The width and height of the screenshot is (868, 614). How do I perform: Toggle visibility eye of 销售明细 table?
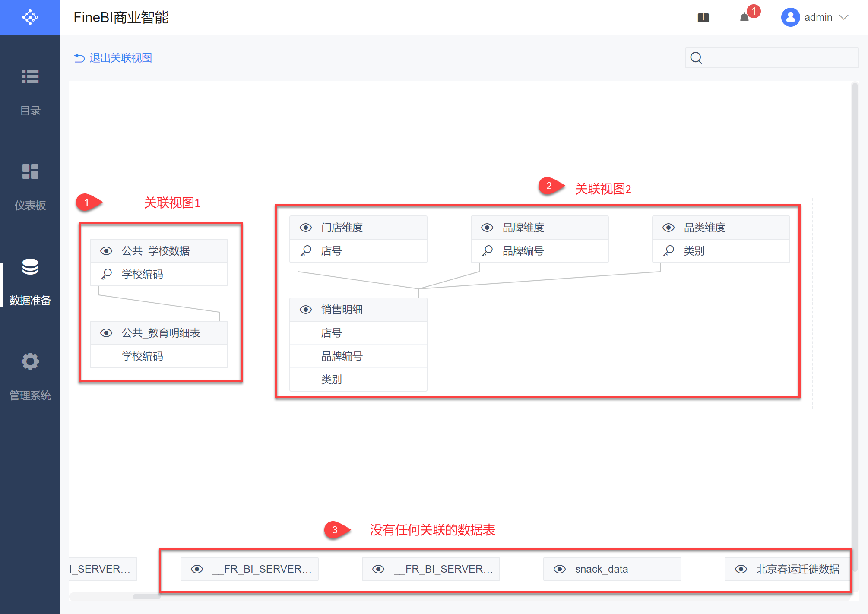[306, 310]
